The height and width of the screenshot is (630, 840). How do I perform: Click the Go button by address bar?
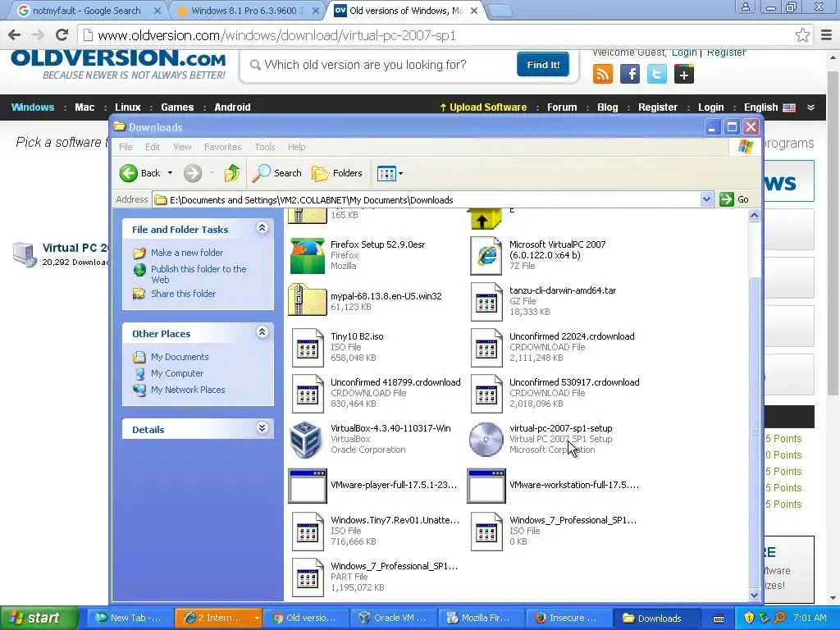tap(734, 199)
